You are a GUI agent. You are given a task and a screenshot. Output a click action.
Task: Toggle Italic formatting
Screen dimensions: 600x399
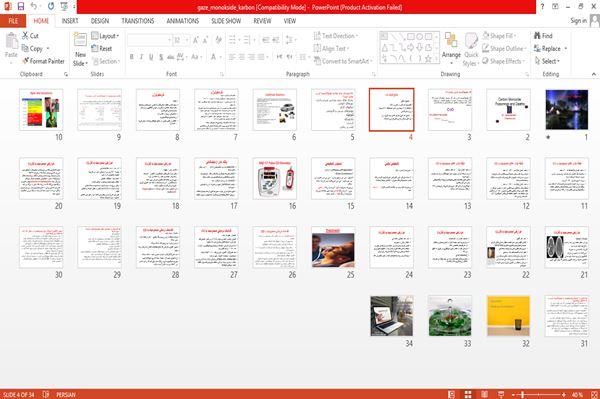[141, 57]
